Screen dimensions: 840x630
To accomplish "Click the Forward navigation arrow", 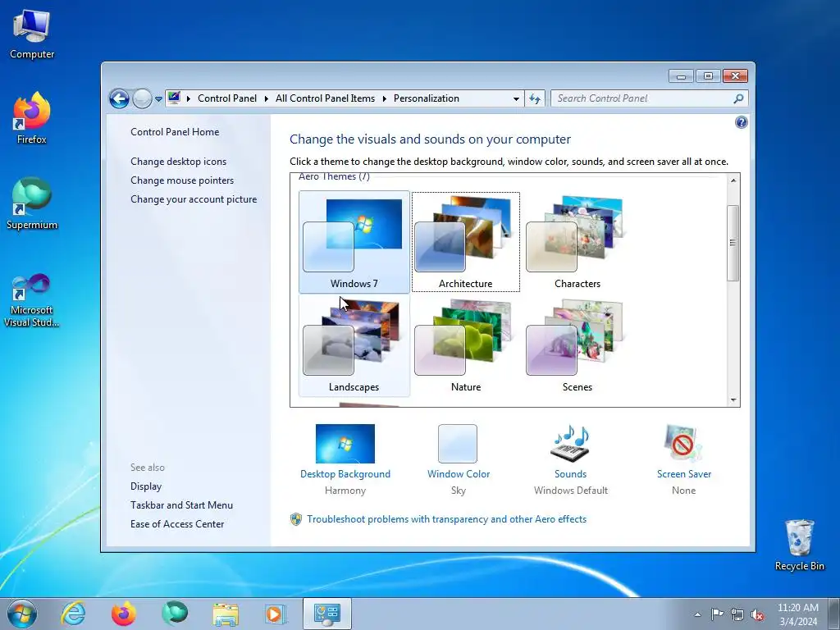I will click(x=142, y=98).
